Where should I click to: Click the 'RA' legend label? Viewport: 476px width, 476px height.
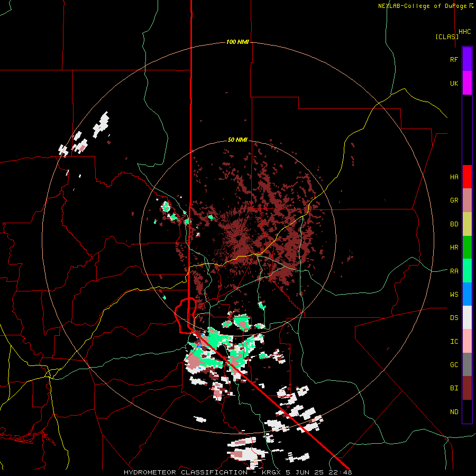pos(454,271)
